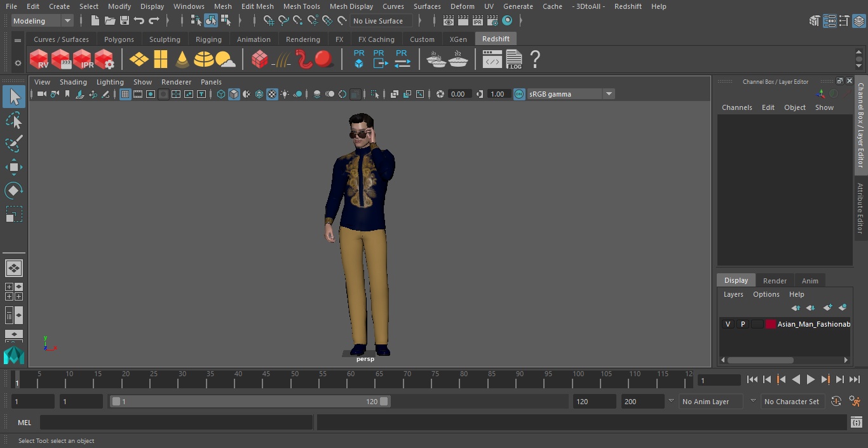868x448 pixels.
Task: Activate the Rotate tool
Action: (x=14, y=191)
